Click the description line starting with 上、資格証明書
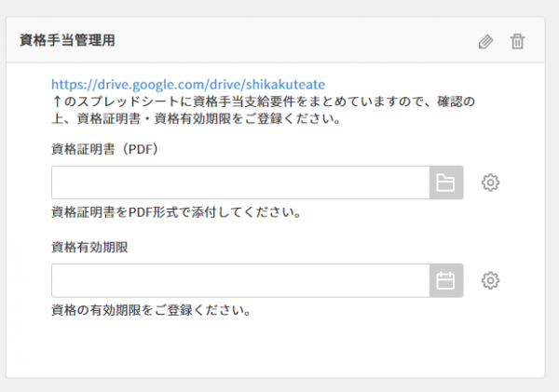The image size is (559, 392). [196, 118]
